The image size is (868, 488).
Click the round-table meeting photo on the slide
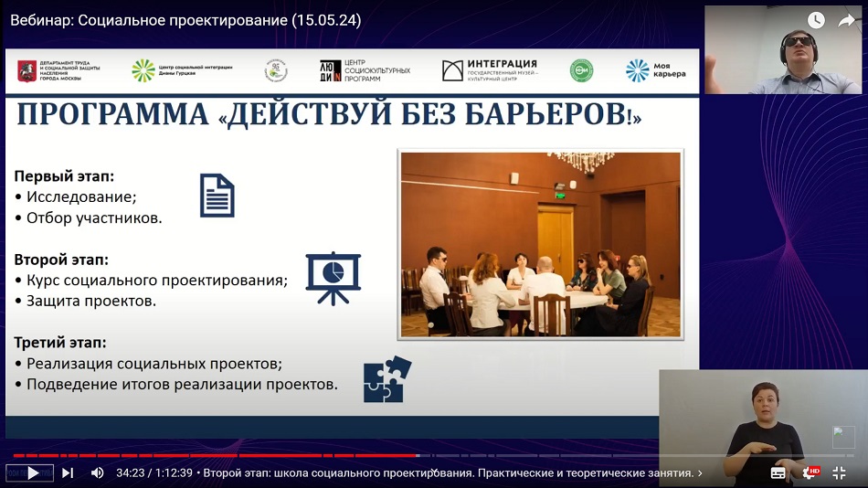(541, 244)
